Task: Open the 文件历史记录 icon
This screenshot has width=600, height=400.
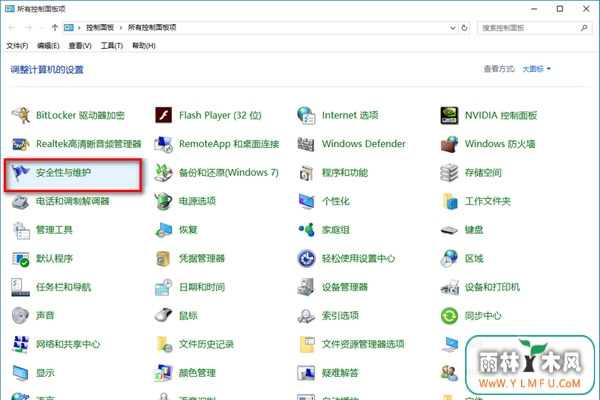Action: coord(163,344)
